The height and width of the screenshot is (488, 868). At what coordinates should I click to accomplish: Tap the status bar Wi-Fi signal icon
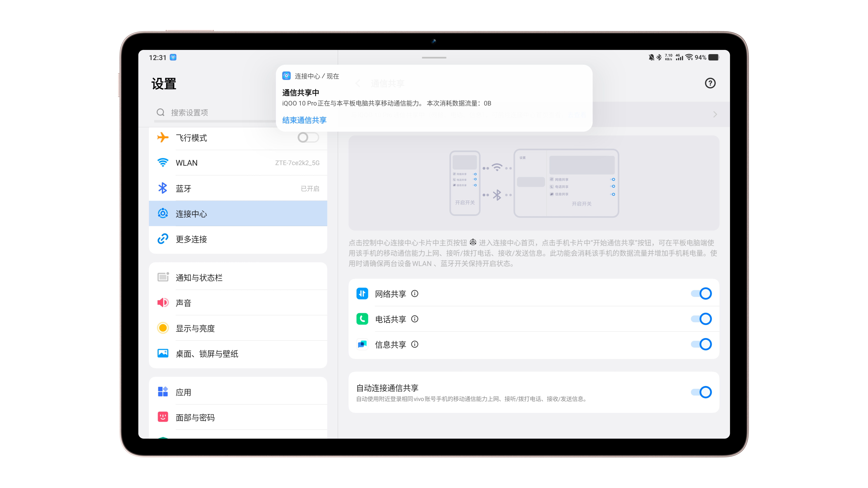coord(689,58)
